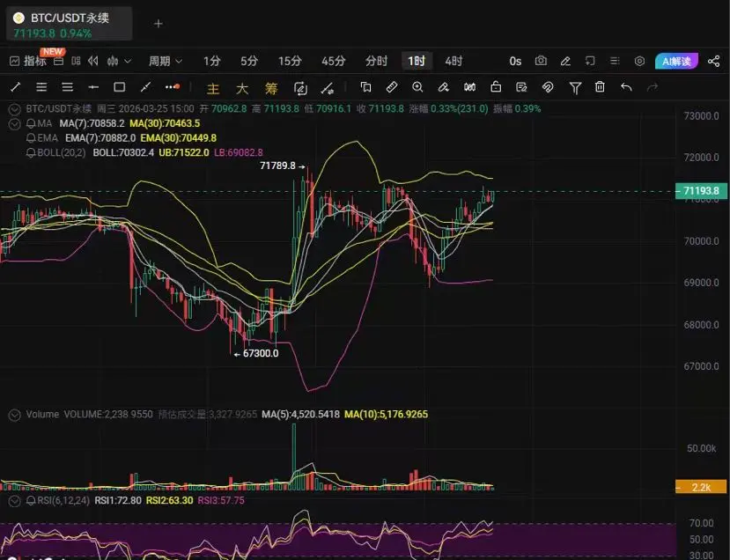Select the parallel horizontal lines tool
Image resolution: width=730 pixels, height=560 pixels.
(x=68, y=87)
